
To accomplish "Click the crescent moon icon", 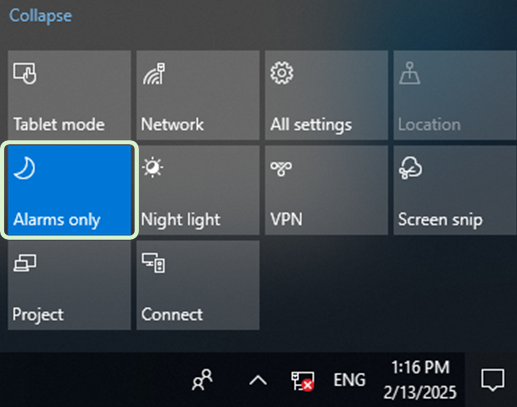I will click(x=24, y=168).
